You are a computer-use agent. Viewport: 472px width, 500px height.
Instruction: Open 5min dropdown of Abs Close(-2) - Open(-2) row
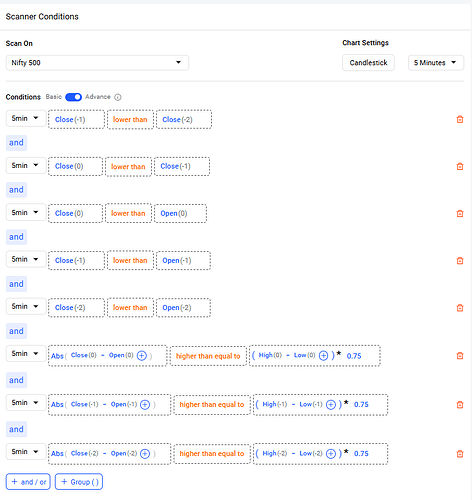pyautogui.click(x=26, y=452)
